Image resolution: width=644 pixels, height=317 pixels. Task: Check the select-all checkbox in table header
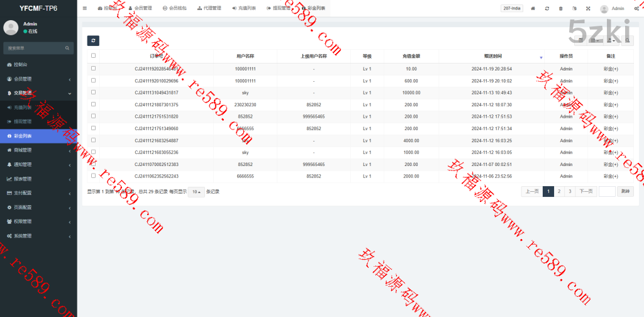[x=93, y=56]
